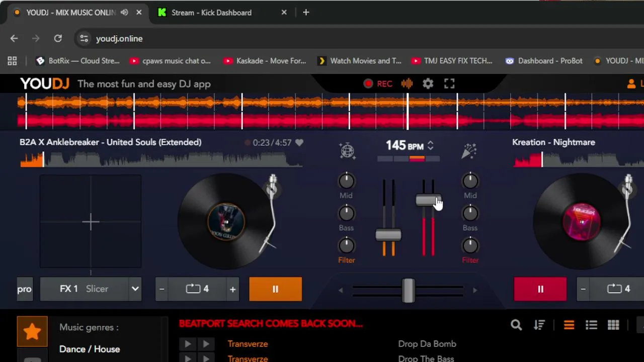Viewport: 644px width, 362px height.
Task: Adjust tempo with the 145 BPM stepper arrows
Action: pos(430,146)
